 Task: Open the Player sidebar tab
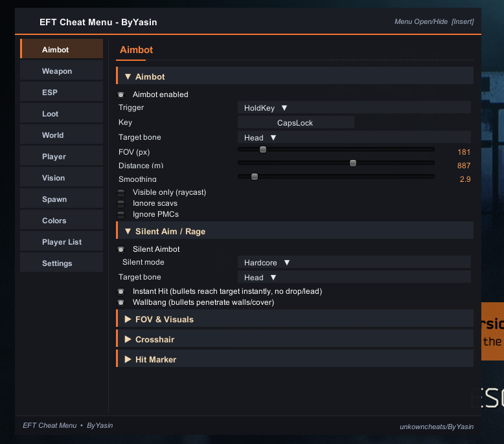(x=62, y=157)
